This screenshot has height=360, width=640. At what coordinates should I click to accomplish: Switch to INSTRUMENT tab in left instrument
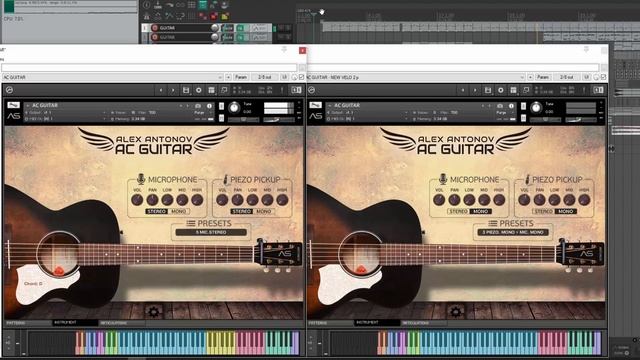(75, 323)
